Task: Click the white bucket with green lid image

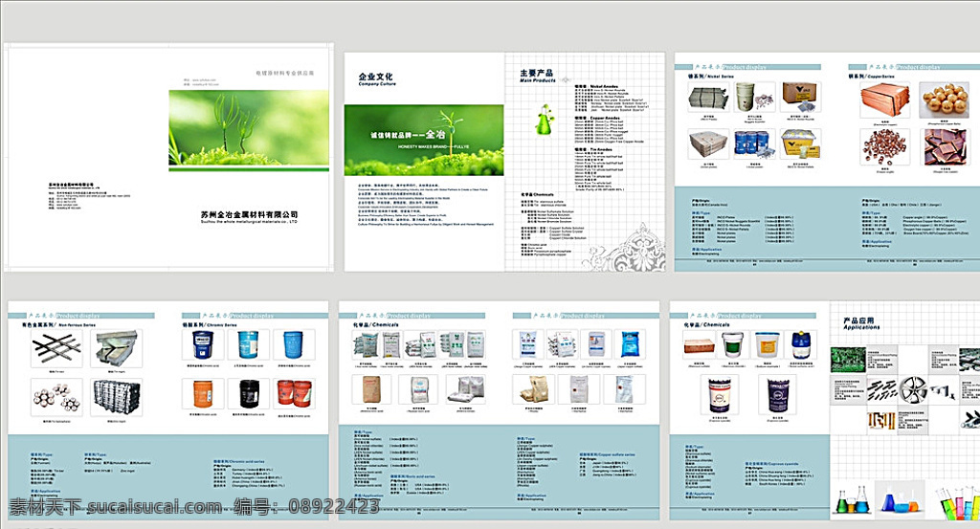Action: click(733, 344)
